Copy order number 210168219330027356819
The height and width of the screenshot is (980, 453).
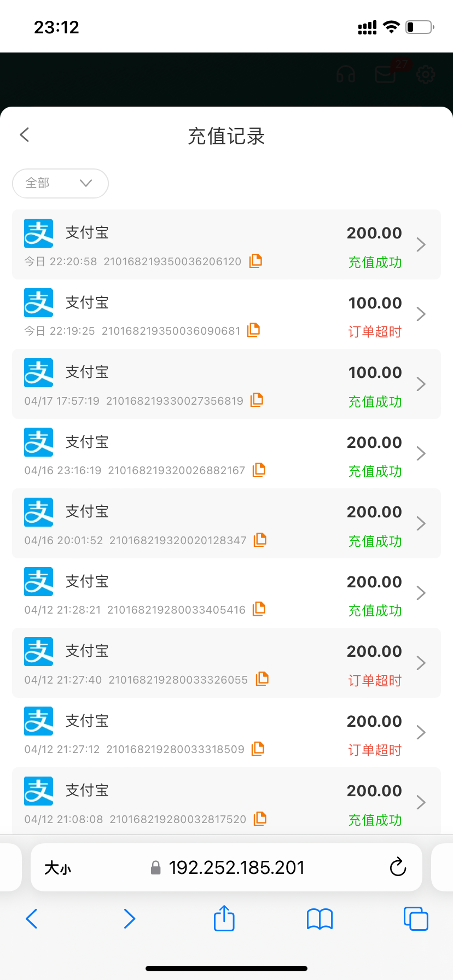(x=257, y=400)
